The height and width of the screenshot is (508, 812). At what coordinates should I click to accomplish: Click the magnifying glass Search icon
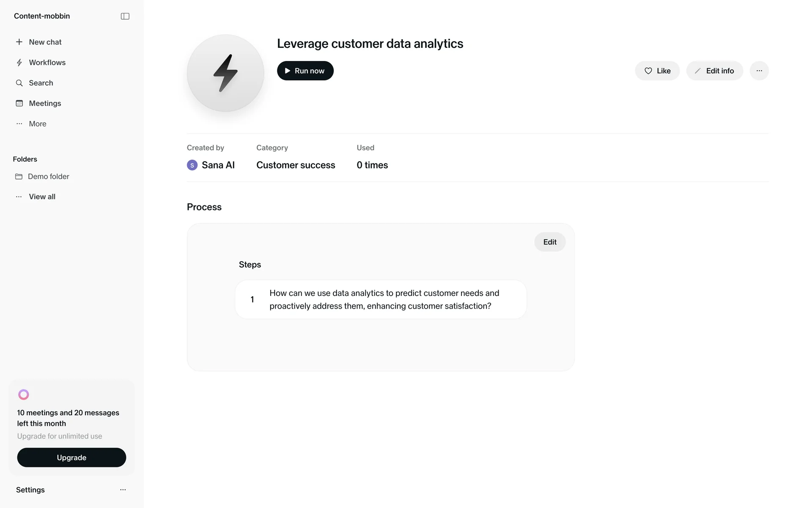[19, 83]
